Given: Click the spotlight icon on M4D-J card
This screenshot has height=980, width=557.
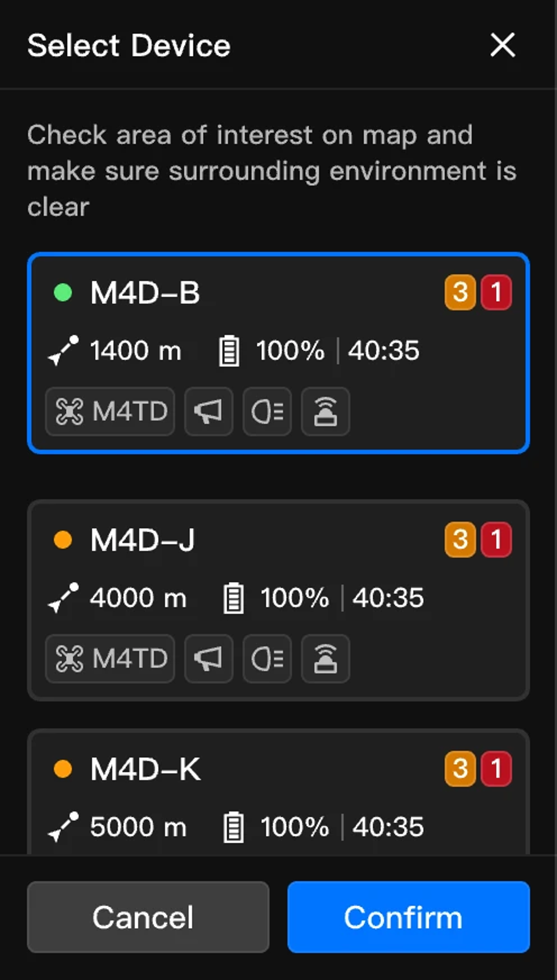Looking at the screenshot, I should click(267, 659).
